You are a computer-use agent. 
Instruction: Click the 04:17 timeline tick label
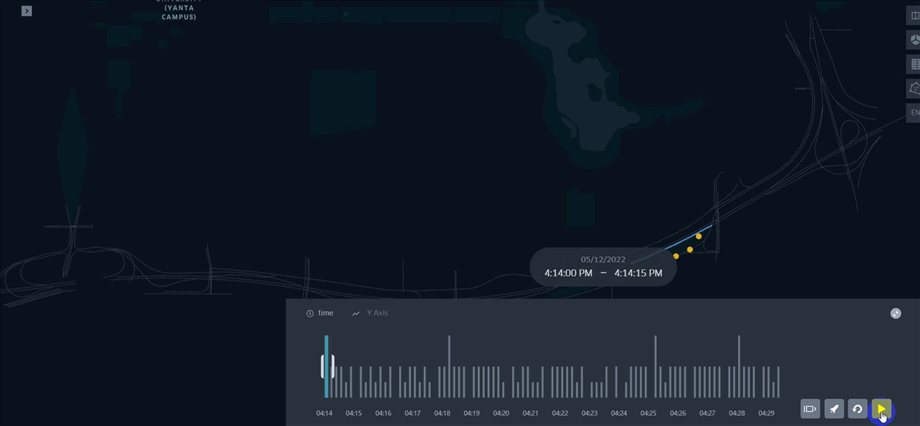[x=412, y=413]
